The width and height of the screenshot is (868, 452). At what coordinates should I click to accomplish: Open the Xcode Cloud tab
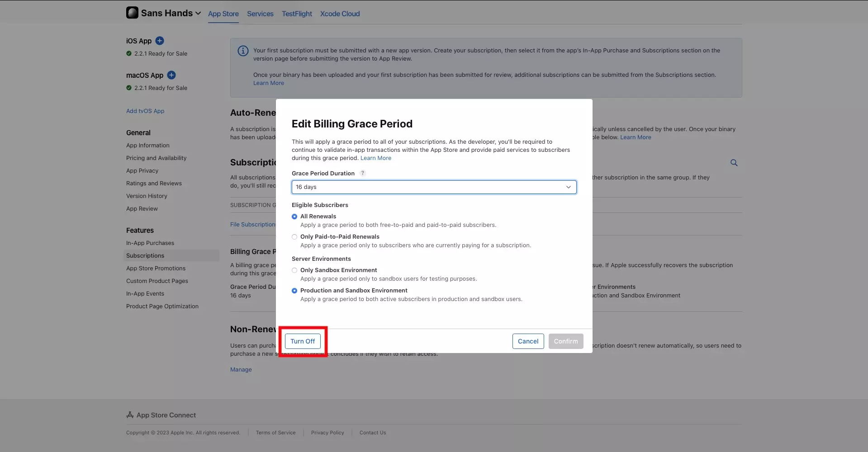click(x=340, y=14)
